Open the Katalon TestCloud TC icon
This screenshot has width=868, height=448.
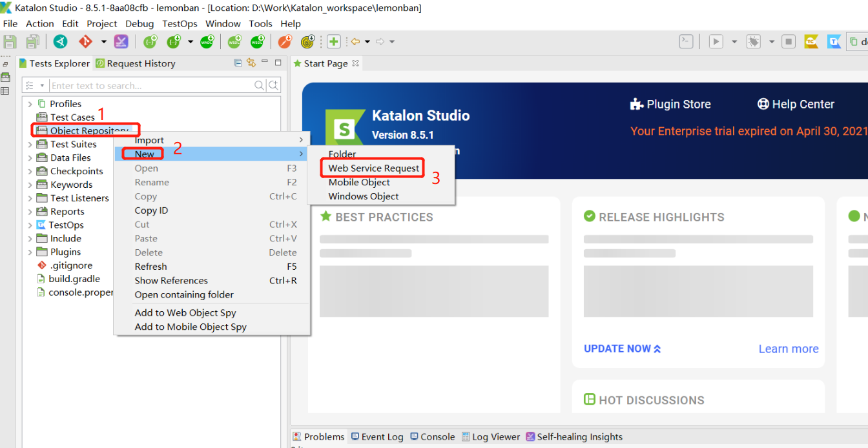pos(811,42)
